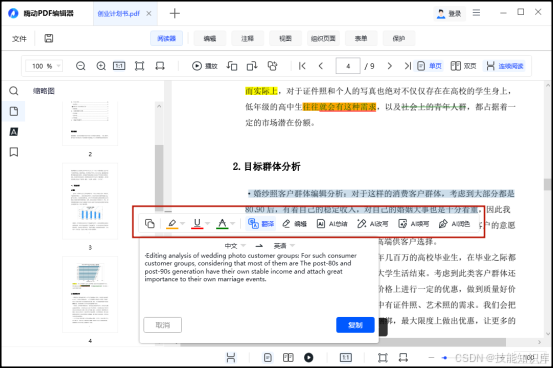Image resolution: width=553 pixels, height=369 pixels.
Task: Switch to 组织页面 organize pages tab
Action: click(323, 38)
